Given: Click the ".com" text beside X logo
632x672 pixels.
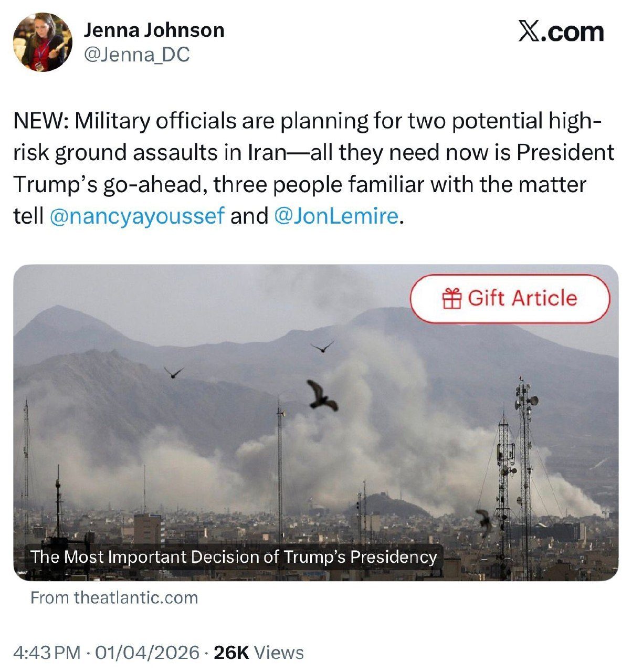Looking at the screenshot, I should [573, 33].
